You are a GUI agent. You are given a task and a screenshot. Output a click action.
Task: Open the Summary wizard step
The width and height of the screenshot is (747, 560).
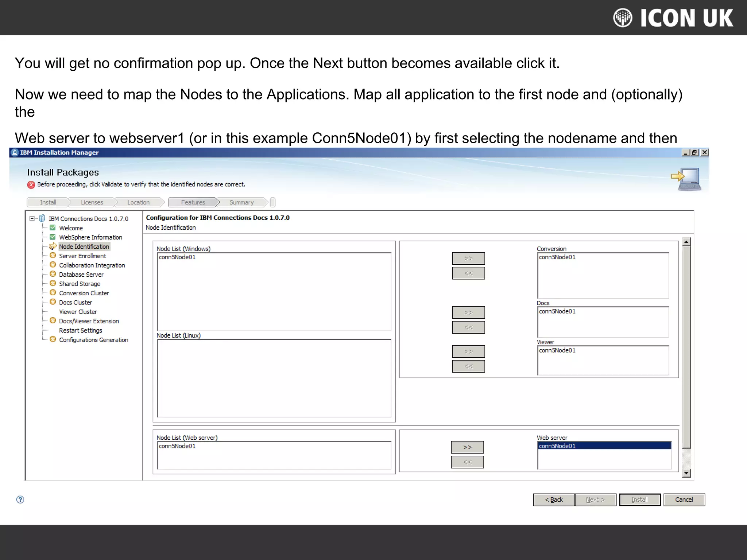pyautogui.click(x=241, y=202)
